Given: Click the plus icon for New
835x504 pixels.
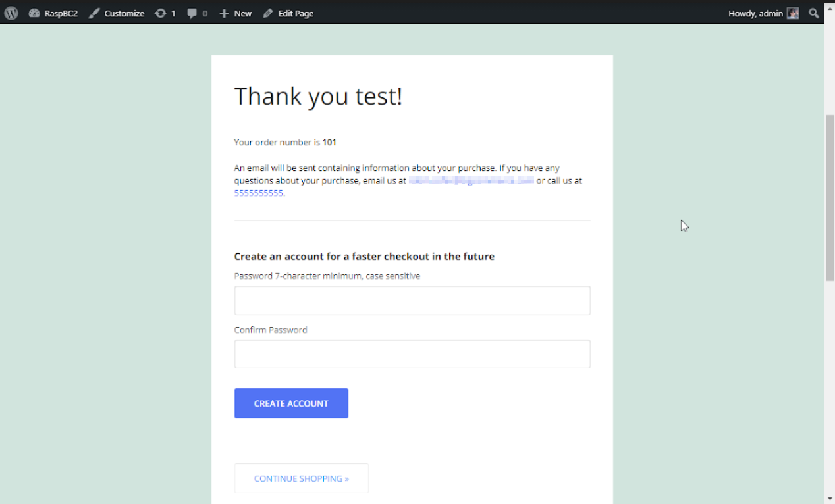Looking at the screenshot, I should (224, 13).
